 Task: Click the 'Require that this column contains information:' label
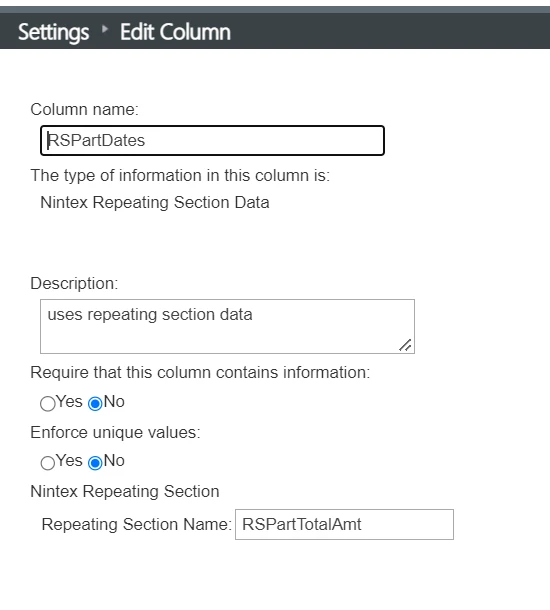coord(200,373)
